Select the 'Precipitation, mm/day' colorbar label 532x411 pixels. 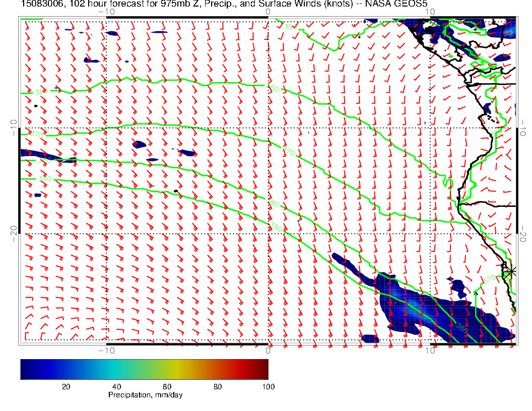tap(145, 395)
